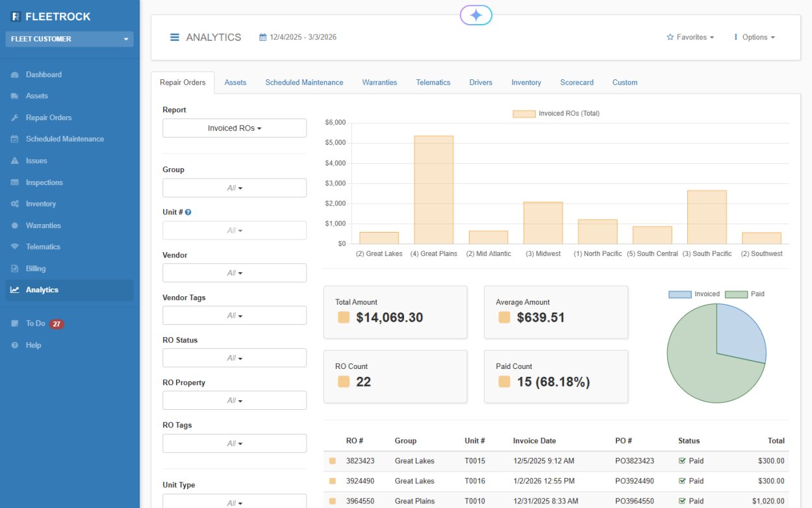Screen dimensions: 812x508
Task: Click the Total Amount orange color swatch
Action: click(344, 318)
